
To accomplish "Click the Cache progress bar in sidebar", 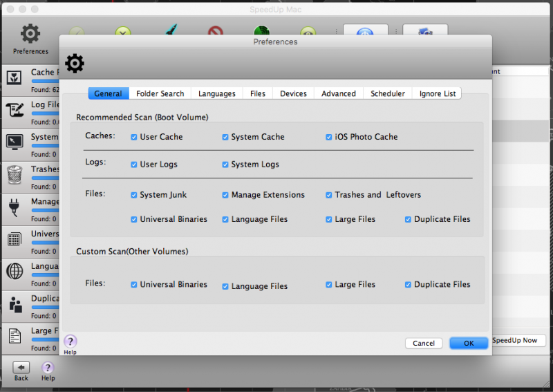I will click(45, 81).
